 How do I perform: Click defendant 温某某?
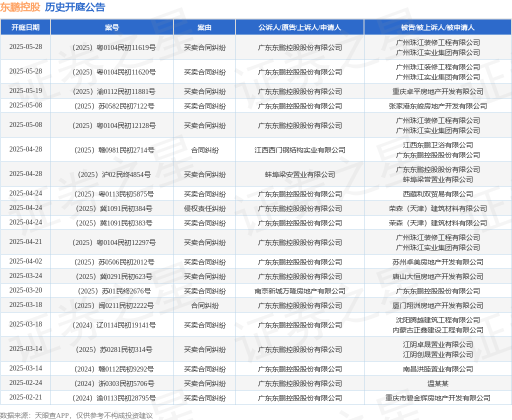438,383
